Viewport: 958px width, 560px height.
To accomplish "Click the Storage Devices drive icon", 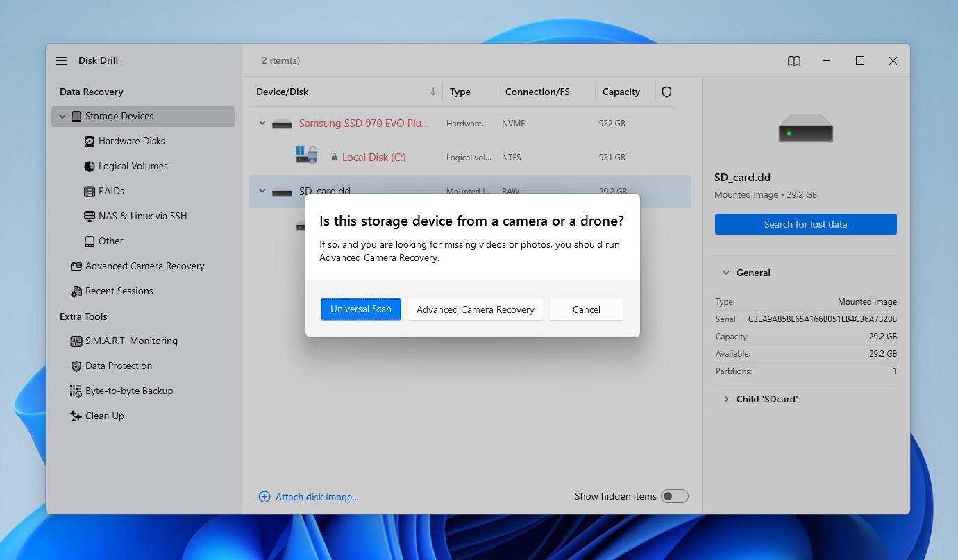I will coord(76,117).
